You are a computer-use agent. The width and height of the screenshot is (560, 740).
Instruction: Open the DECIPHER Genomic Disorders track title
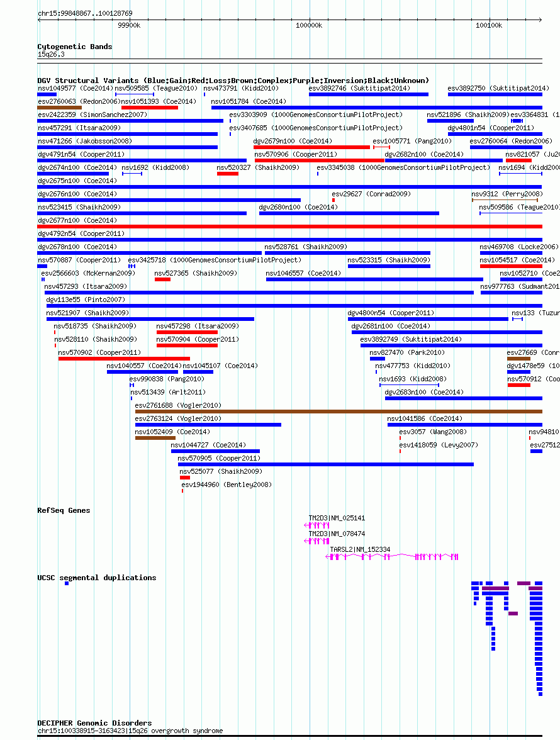(94, 723)
